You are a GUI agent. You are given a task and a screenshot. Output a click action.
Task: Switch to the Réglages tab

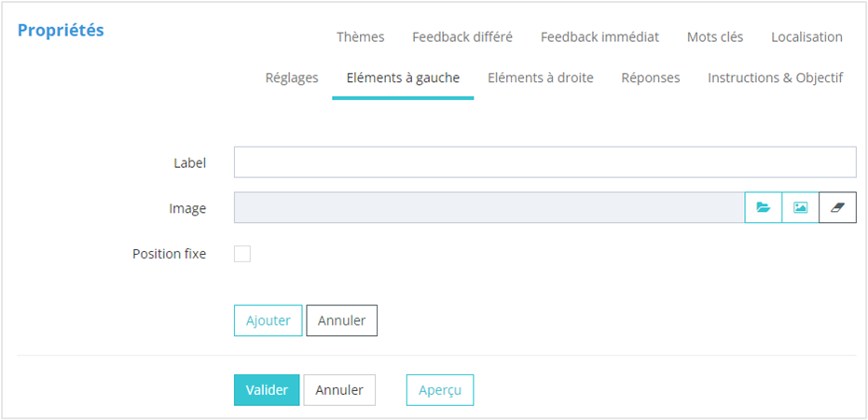pos(292,77)
